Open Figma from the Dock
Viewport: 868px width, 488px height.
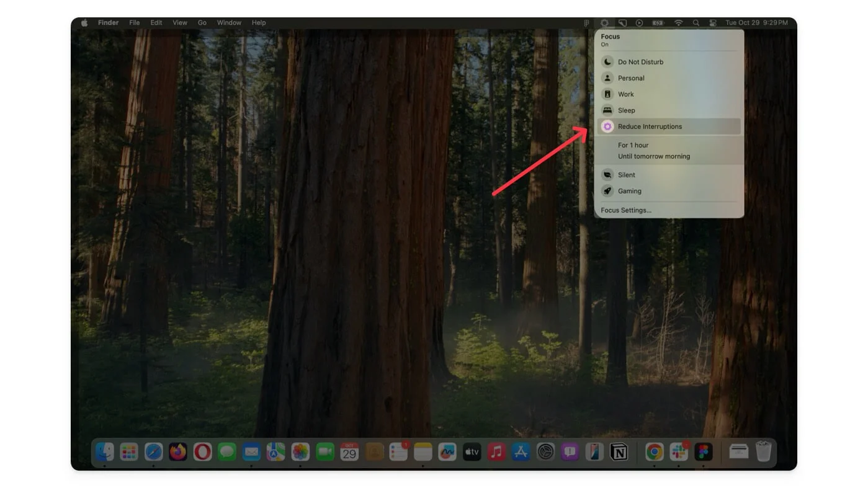[x=703, y=452]
